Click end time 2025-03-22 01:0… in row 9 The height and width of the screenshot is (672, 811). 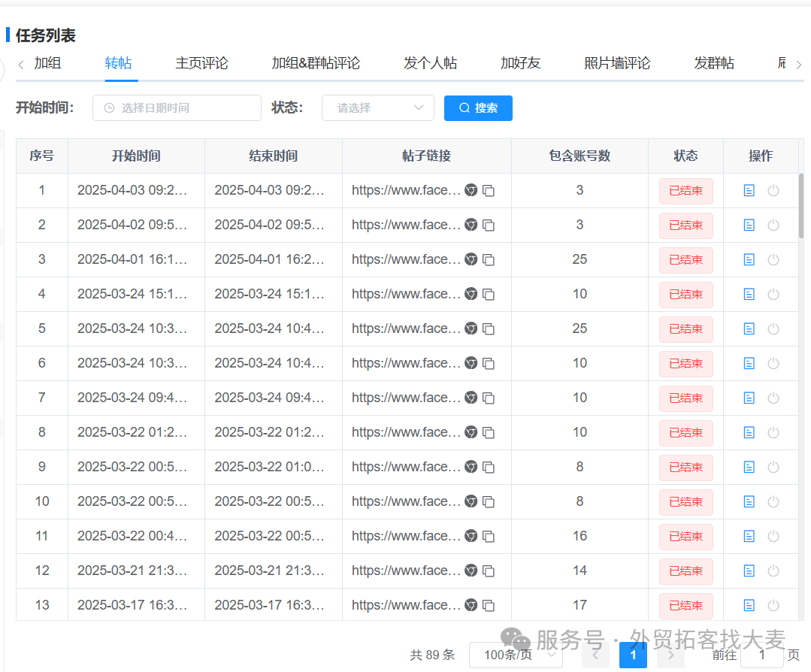point(270,467)
